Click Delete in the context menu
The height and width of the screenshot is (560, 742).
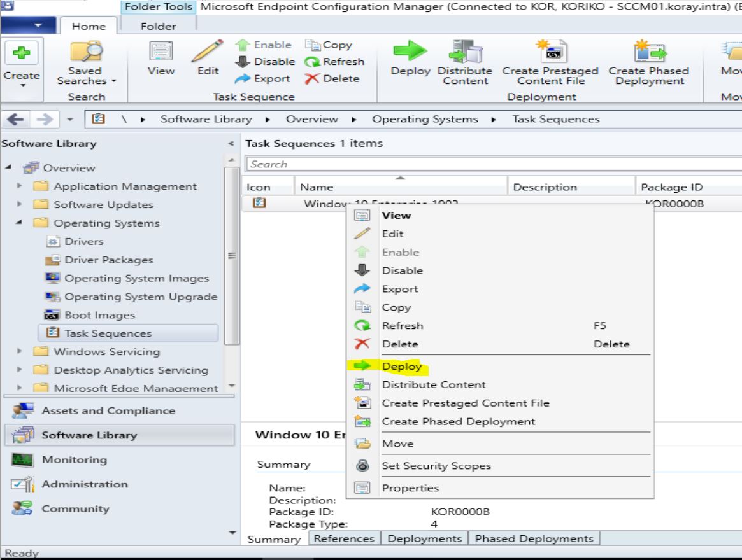[400, 344]
